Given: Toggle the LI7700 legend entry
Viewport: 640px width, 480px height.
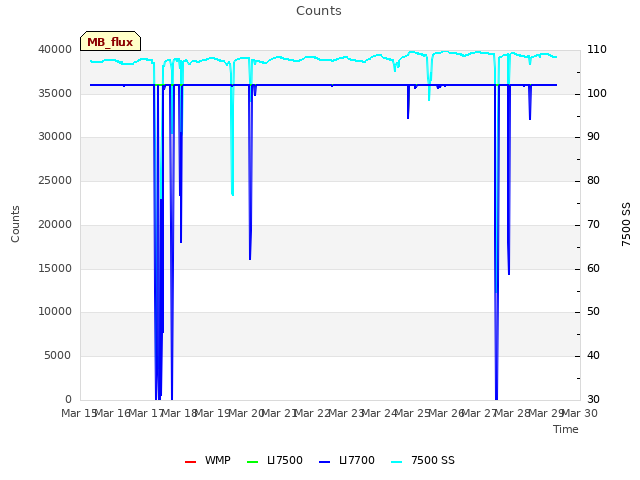Looking at the screenshot, I should (347, 460).
